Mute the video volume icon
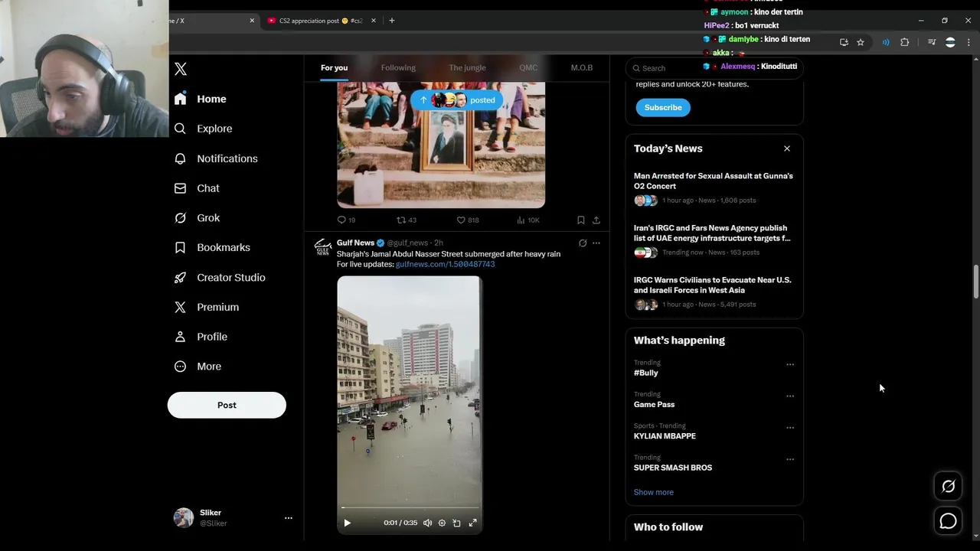980x551 pixels. 428,523
